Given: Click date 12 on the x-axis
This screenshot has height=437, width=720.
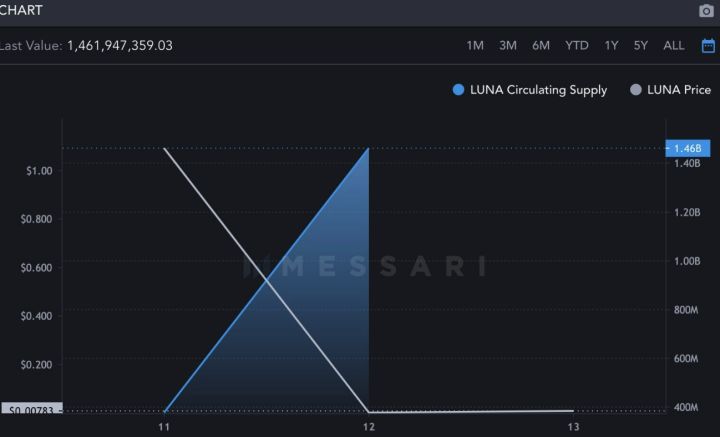Looking at the screenshot, I should click(369, 427).
